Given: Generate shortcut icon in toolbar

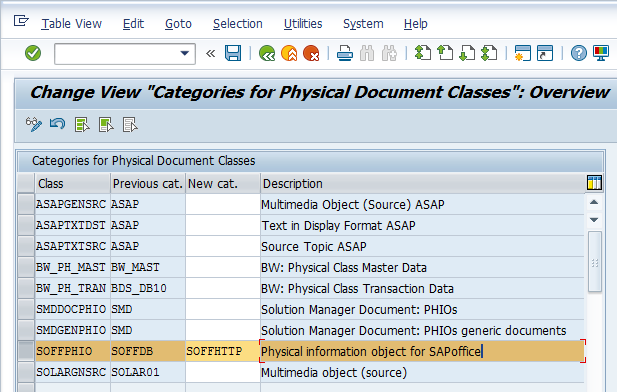Looking at the screenshot, I should click(545, 53).
